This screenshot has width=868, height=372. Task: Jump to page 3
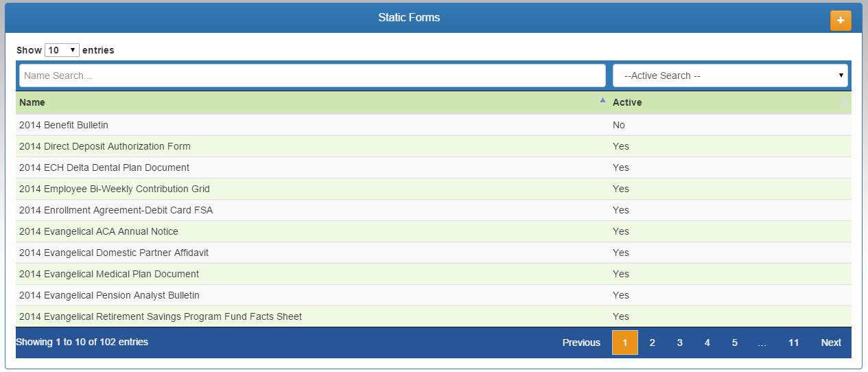pos(679,342)
